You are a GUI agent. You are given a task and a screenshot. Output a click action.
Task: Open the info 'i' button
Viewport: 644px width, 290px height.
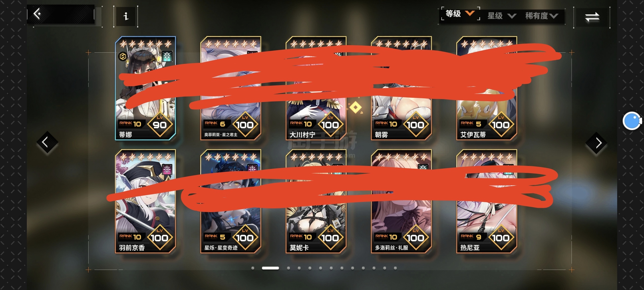pyautogui.click(x=126, y=17)
